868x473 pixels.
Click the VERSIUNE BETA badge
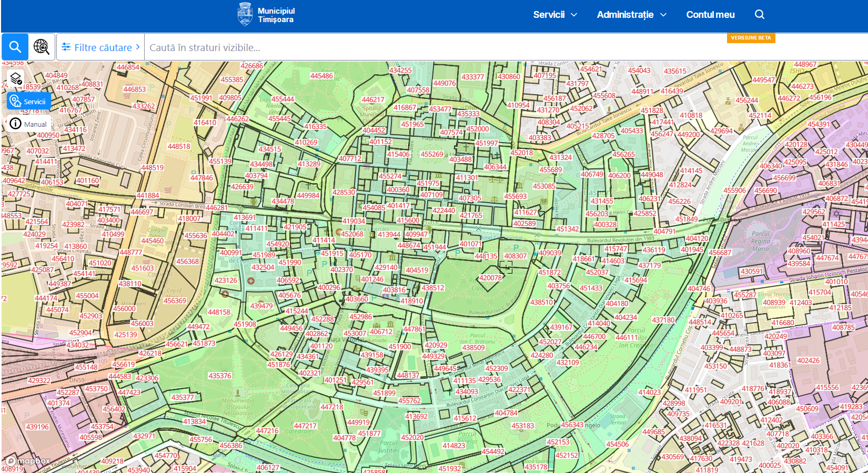(x=751, y=38)
